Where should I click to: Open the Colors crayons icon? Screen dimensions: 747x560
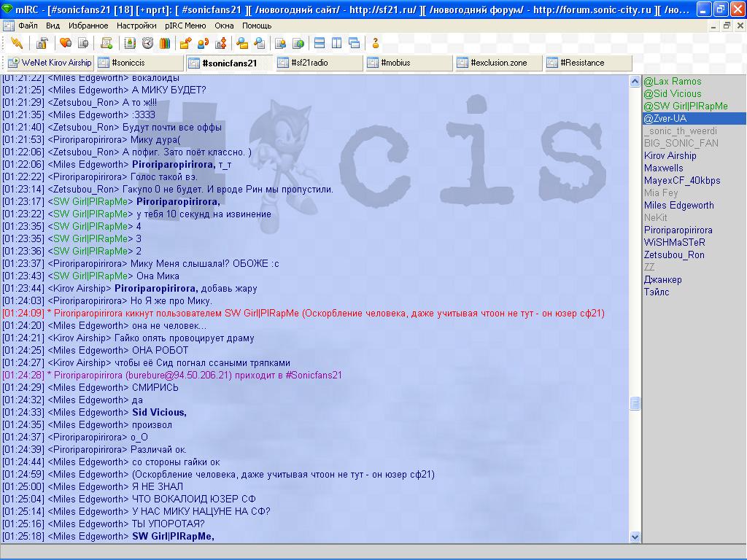tap(165, 43)
